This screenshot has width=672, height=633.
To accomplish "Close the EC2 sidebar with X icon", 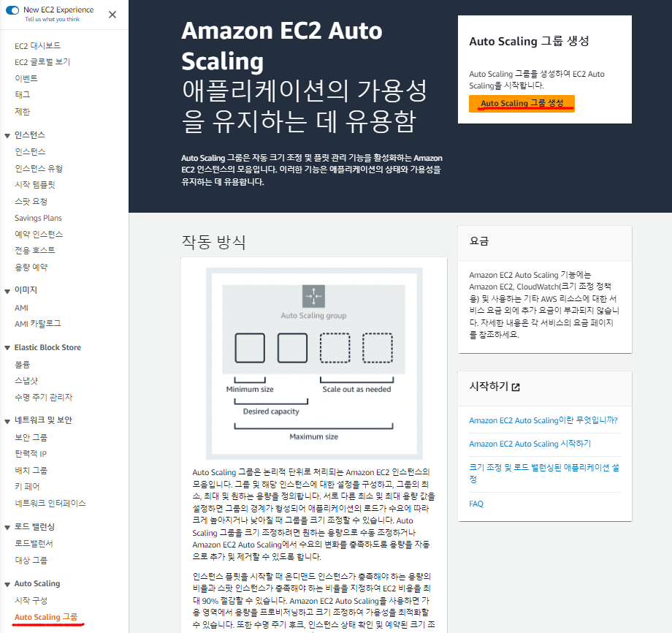I will tap(112, 15).
